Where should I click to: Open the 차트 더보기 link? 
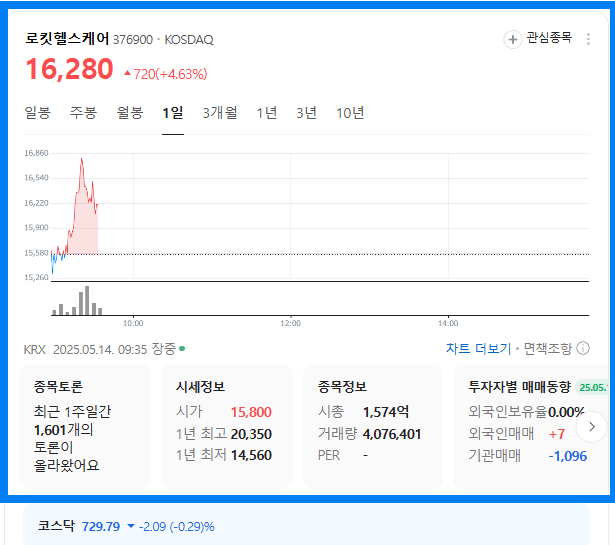(479, 348)
